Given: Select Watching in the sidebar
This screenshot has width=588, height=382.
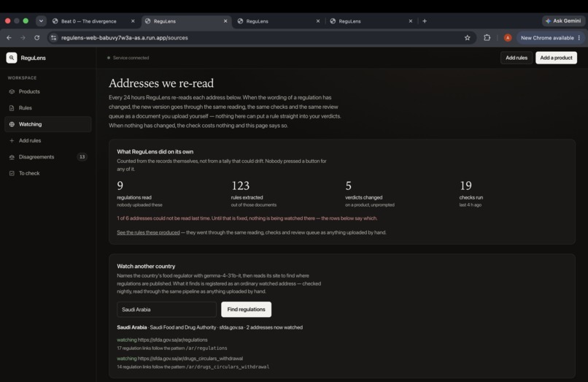Looking at the screenshot, I should (x=48, y=124).
